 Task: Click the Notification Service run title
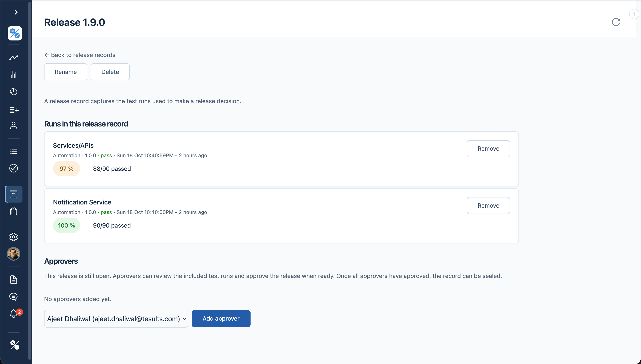point(82,202)
